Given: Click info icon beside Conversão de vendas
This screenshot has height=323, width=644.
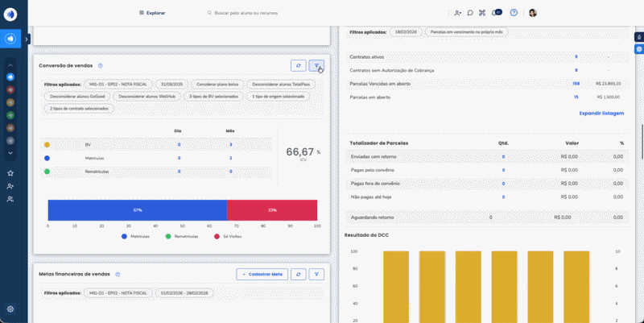Looking at the screenshot, I should (100, 65).
